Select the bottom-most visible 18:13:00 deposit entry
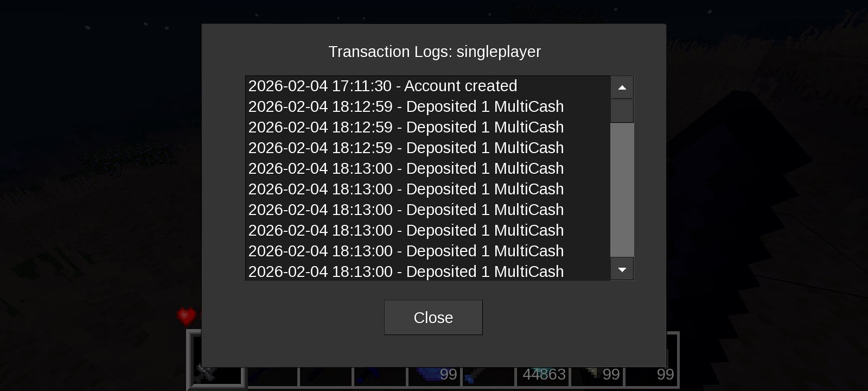 point(427,272)
